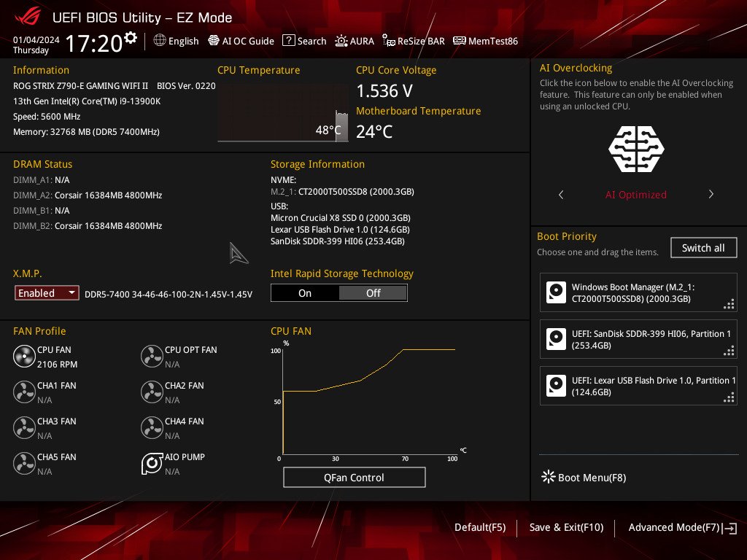Click Lexar USB Flash Drive storage line
The height and width of the screenshot is (560, 747).
340,230
